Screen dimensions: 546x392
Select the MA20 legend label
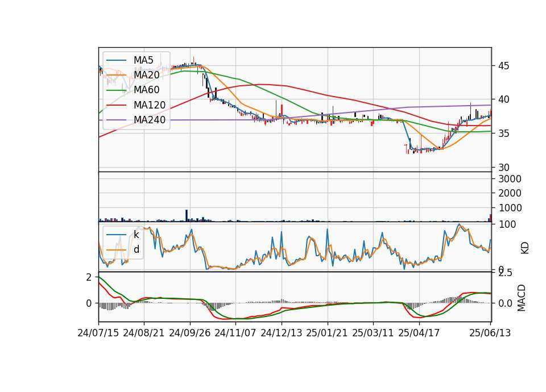(146, 75)
